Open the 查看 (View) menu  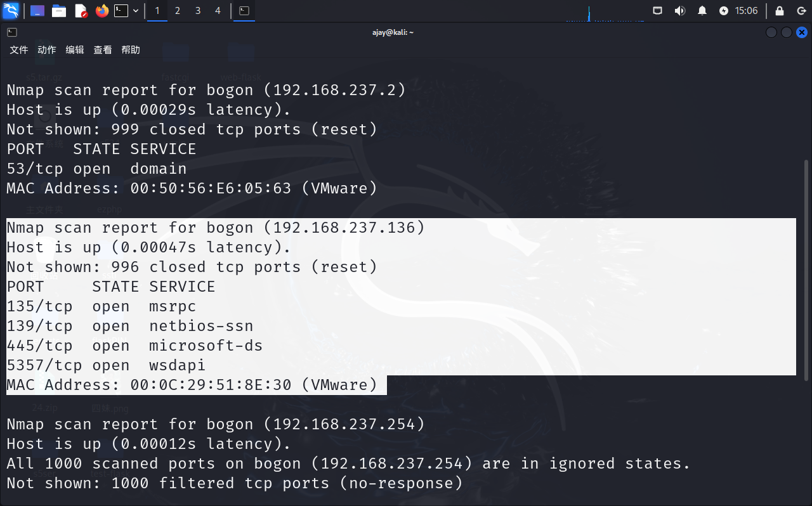point(103,50)
